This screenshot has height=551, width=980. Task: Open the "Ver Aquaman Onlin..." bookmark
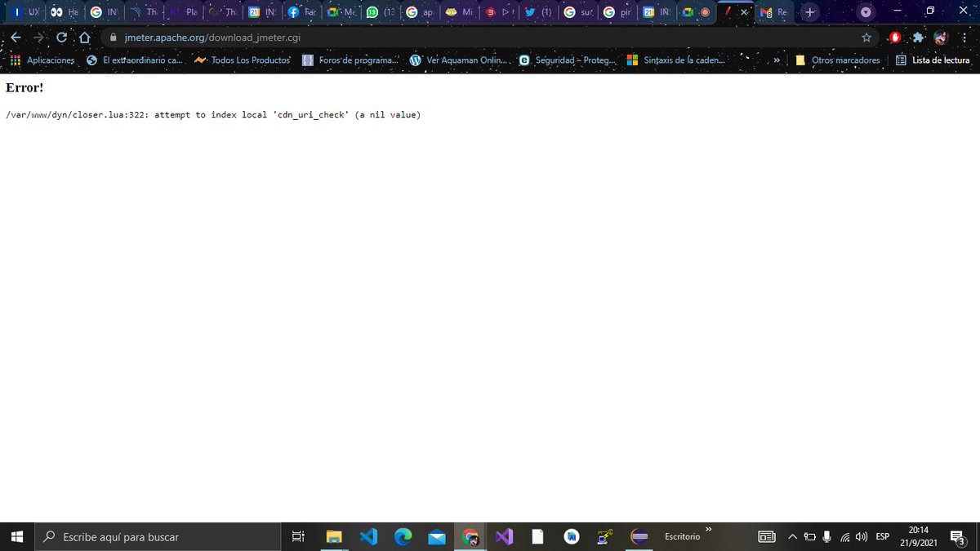tap(458, 60)
